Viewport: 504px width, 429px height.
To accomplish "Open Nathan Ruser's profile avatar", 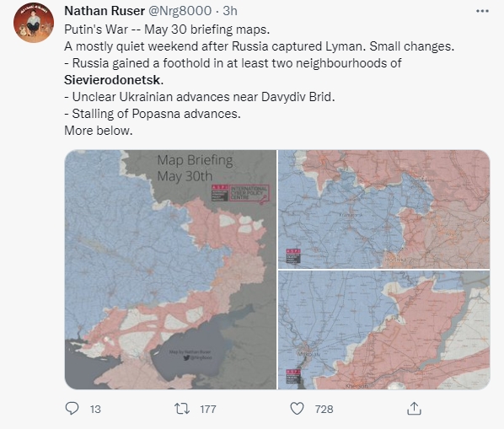I will tap(34, 23).
